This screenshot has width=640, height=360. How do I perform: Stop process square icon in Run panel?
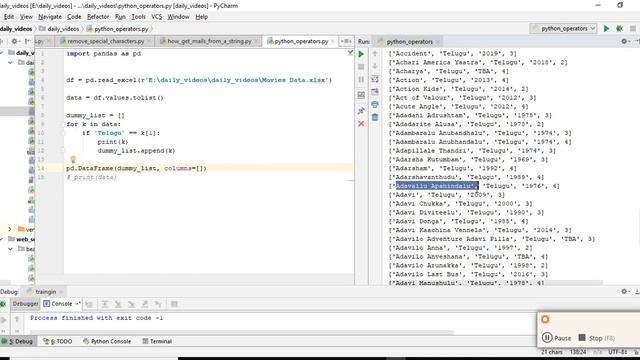(361, 67)
